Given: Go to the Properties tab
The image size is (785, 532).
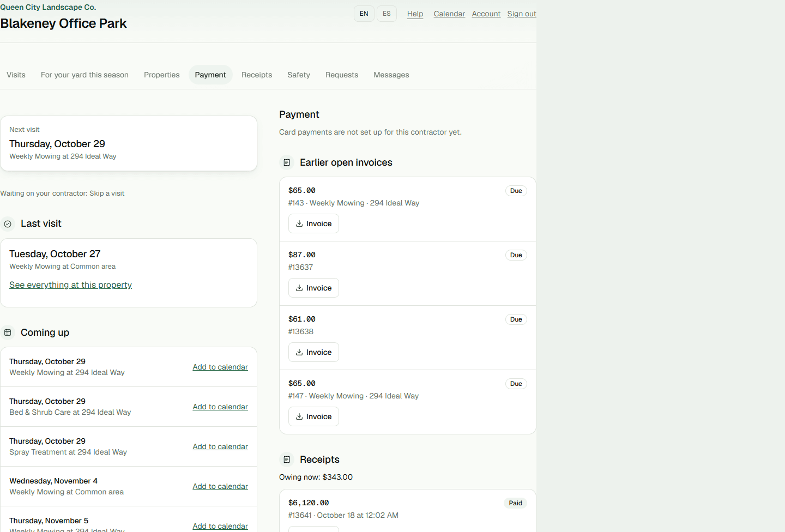Looking at the screenshot, I should coord(162,75).
